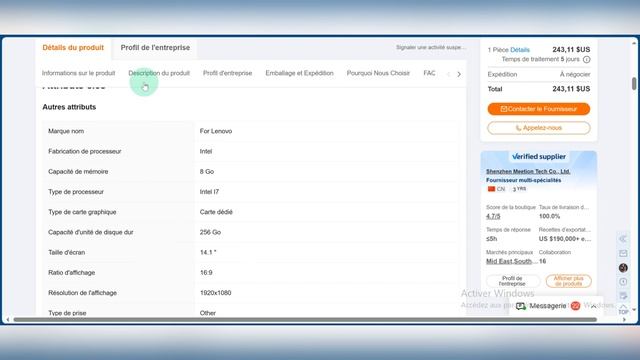This screenshot has height=360, width=640.
Task: Click supplier card Profil de l'entreprise button
Action: point(512,281)
